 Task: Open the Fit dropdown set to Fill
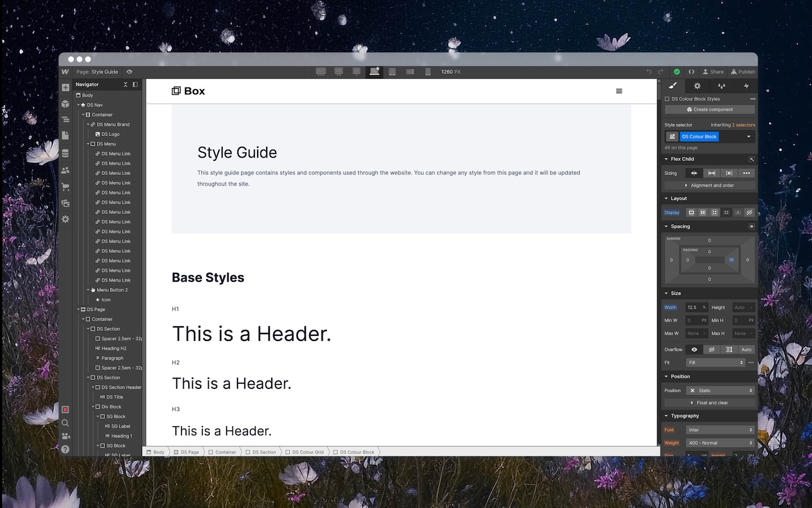716,362
